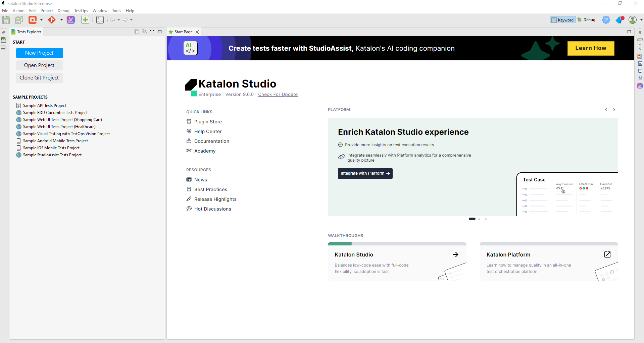Open the notifications bell icon
The image size is (644, 343).
coord(620,20)
